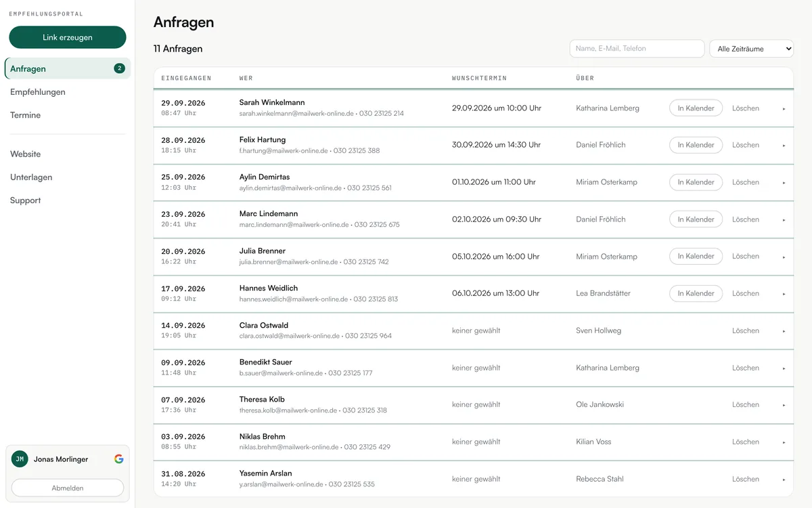This screenshot has height=508, width=812.
Task: Expand Julia Brenner's row arrow
Action: click(784, 257)
